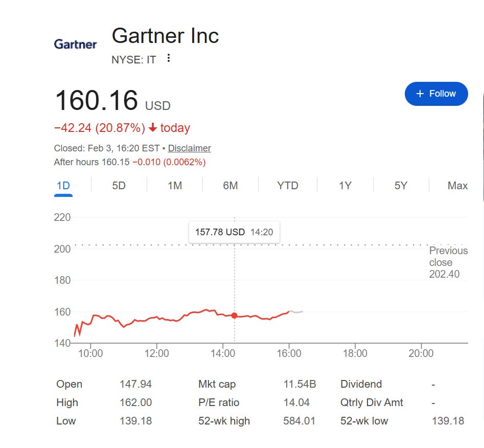The image size is (484, 448).
Task: Click the Closed: Feb 3, 16:20 EST text
Action: [107, 148]
